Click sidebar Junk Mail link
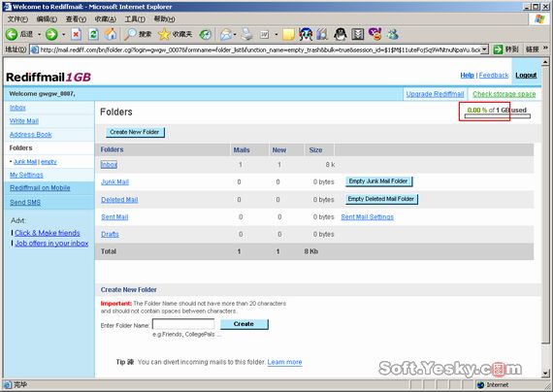This screenshot has height=392, width=553. 25,162
